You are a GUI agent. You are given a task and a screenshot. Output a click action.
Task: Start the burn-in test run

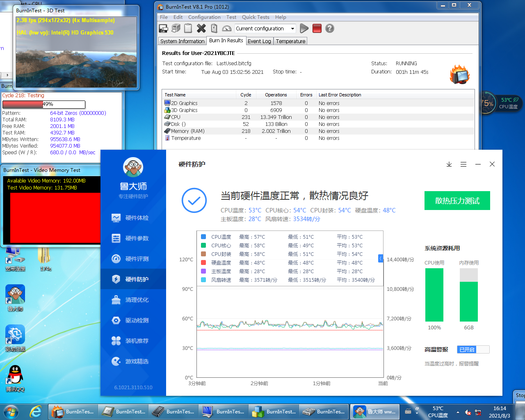304,28
